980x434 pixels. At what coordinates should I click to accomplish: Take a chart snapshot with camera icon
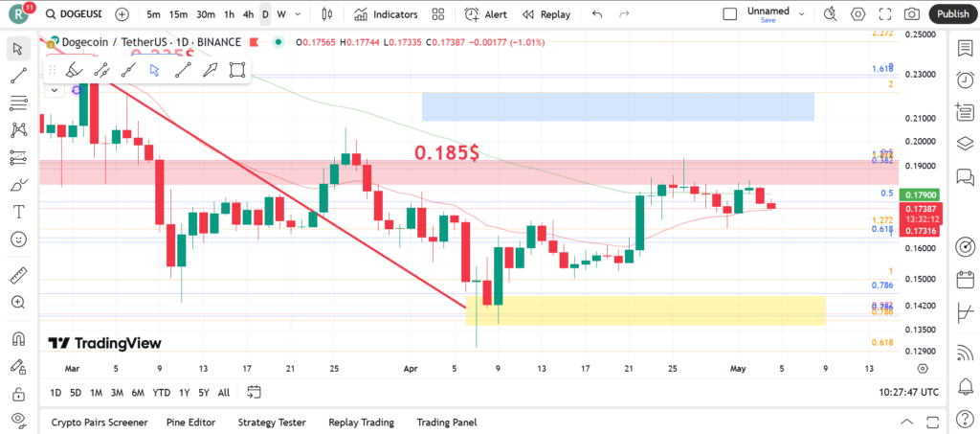click(x=912, y=13)
